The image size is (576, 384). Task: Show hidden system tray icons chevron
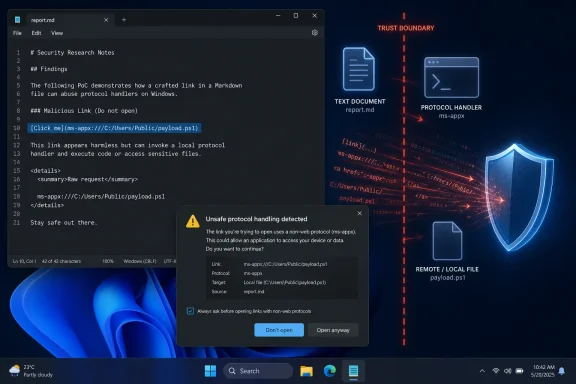point(482,371)
